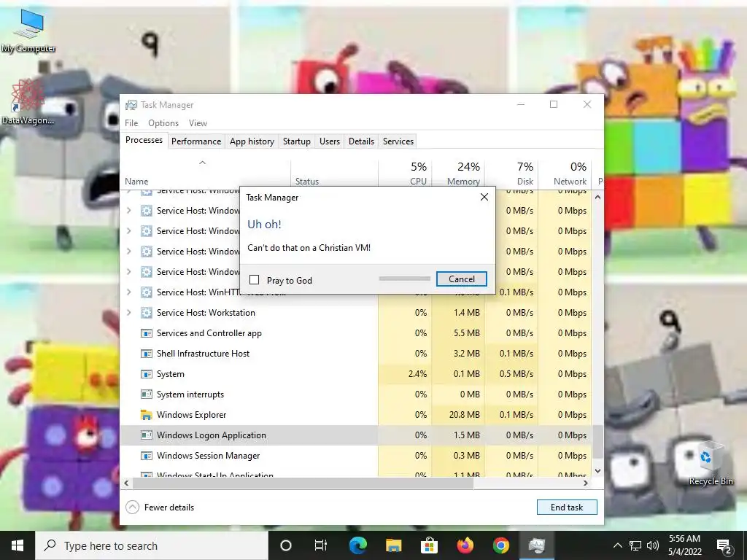Viewport: 747px width, 560px height.
Task: Click the 5:56 AM taskbar clock
Action: click(x=685, y=545)
